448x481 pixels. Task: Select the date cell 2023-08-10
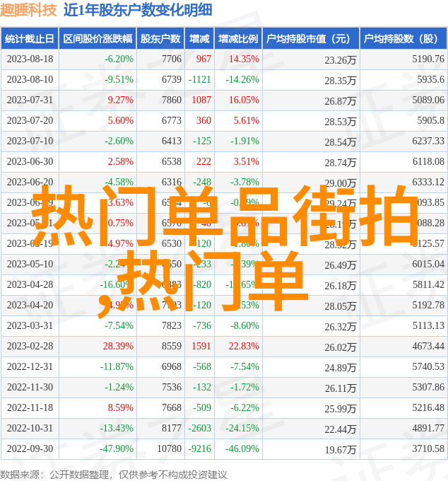30,79
